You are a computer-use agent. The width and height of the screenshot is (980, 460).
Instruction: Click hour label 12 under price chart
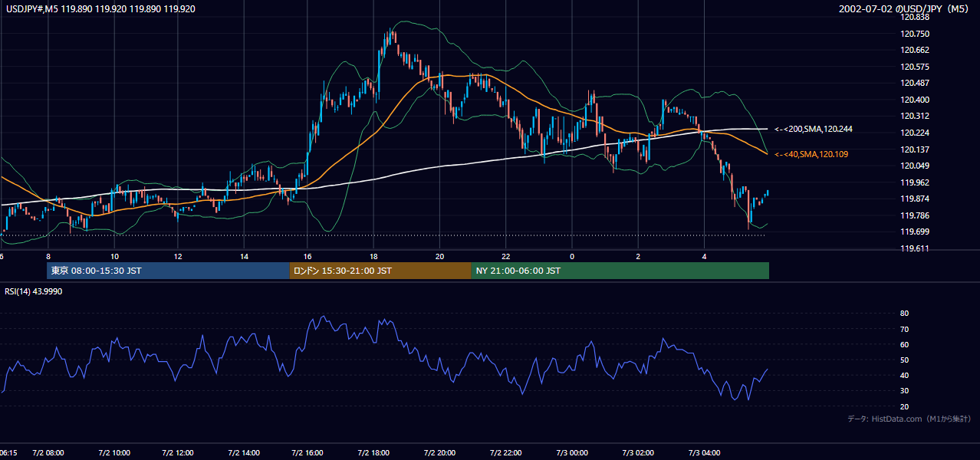point(178,255)
